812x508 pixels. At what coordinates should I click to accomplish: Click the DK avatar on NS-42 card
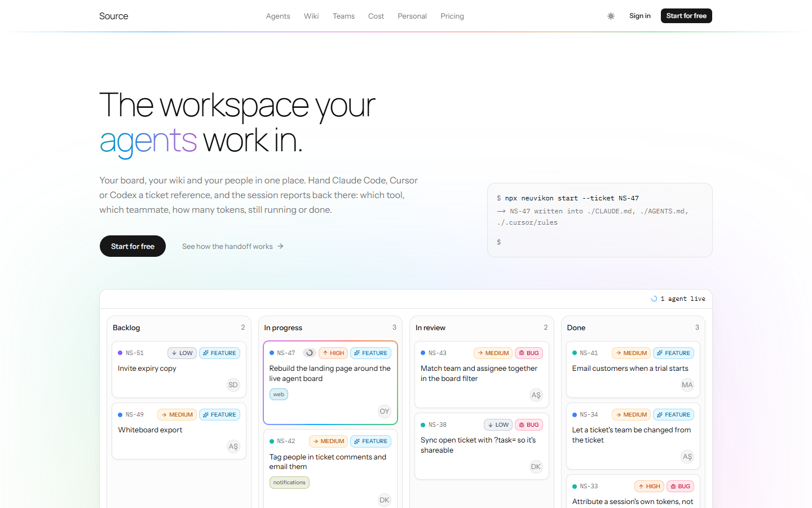385,500
